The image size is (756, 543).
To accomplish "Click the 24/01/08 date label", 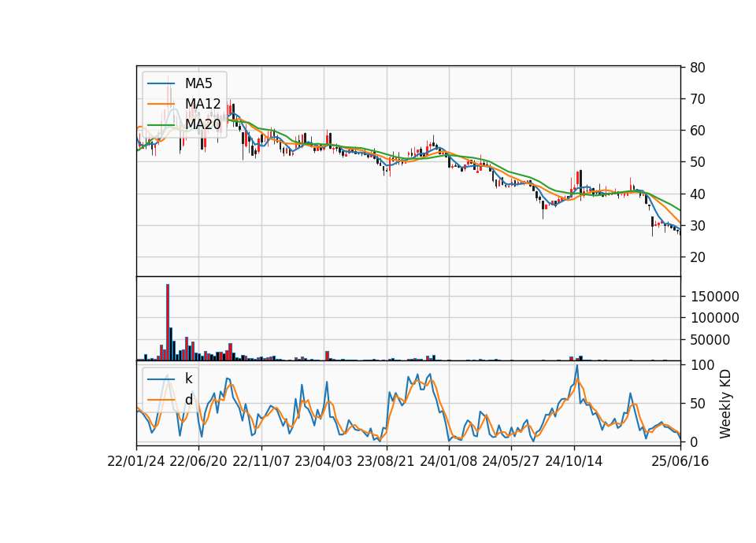I will [x=448, y=461].
